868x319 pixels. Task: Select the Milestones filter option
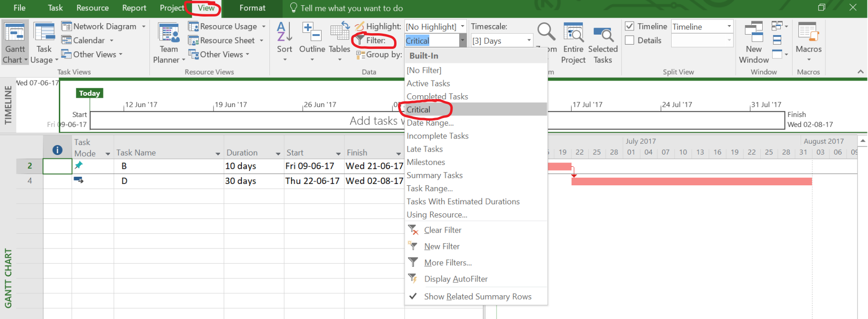click(x=426, y=162)
